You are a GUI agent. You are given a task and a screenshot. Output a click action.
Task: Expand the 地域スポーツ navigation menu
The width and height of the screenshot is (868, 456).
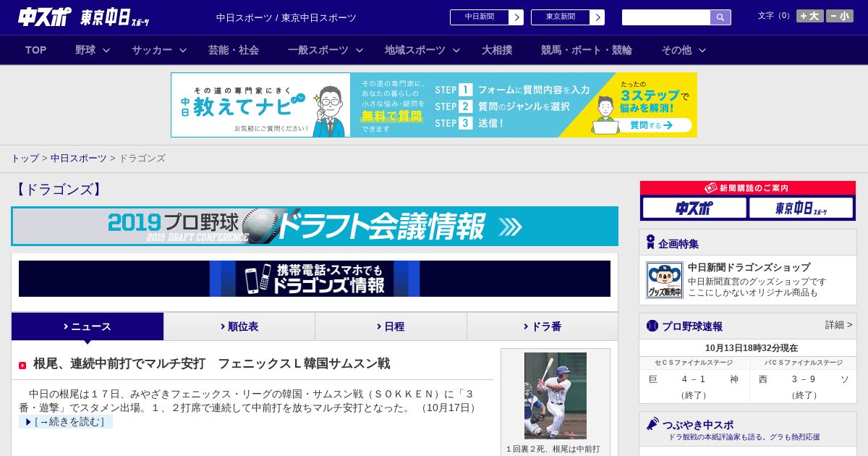(x=422, y=50)
